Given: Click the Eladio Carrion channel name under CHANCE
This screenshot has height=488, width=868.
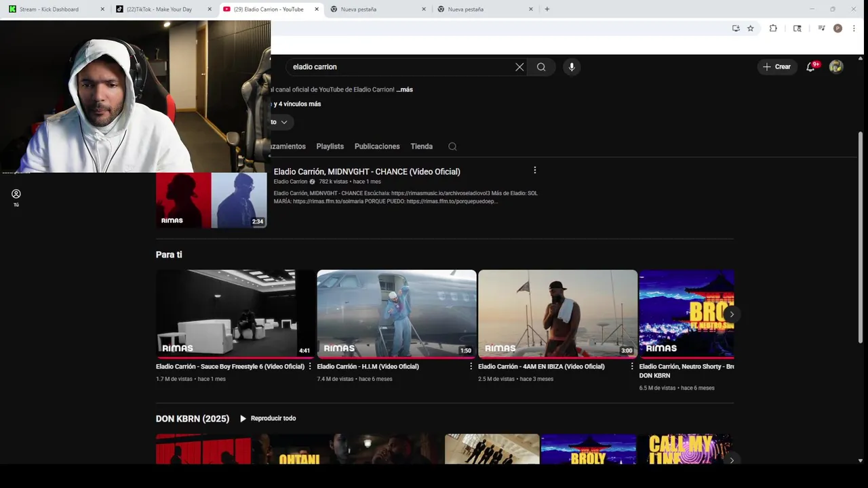Looking at the screenshot, I should coord(290,182).
